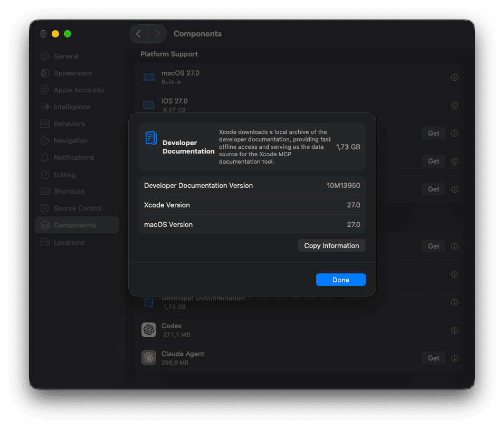Click the Navigation diamond arrow icon

[x=45, y=141]
